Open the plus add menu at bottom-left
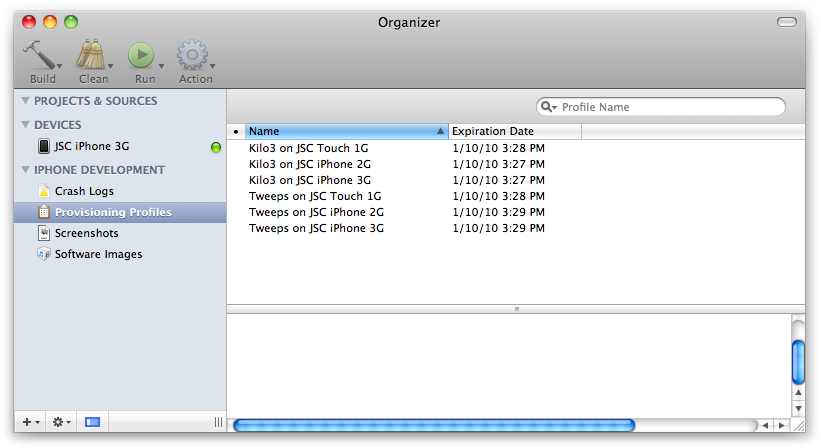The height and width of the screenshot is (448, 821). (30, 423)
